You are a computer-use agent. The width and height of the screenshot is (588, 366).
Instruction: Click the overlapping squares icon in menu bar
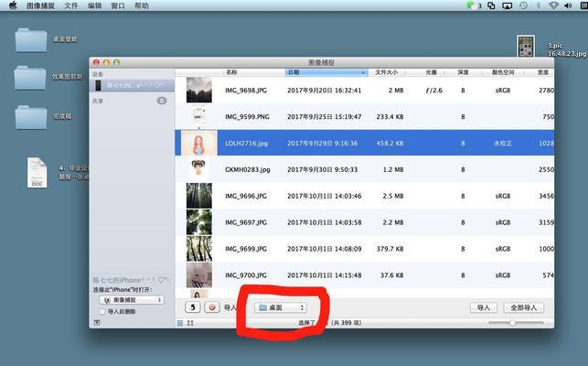click(x=491, y=5)
